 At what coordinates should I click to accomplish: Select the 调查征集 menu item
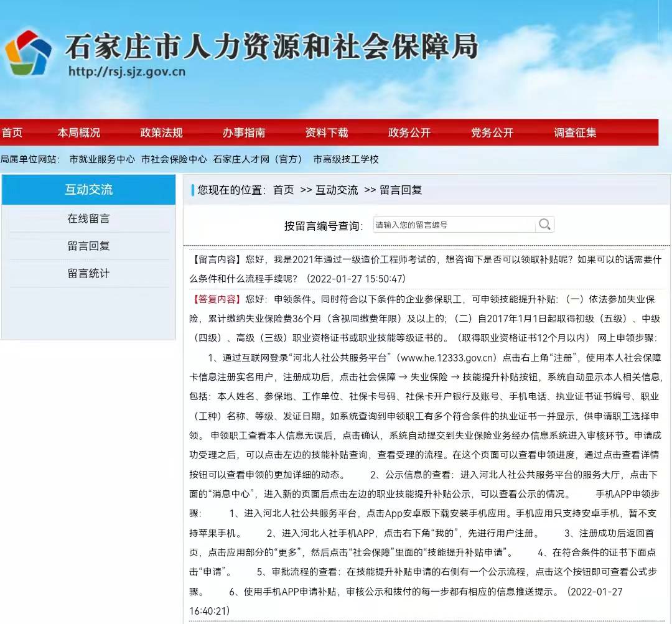click(x=575, y=133)
